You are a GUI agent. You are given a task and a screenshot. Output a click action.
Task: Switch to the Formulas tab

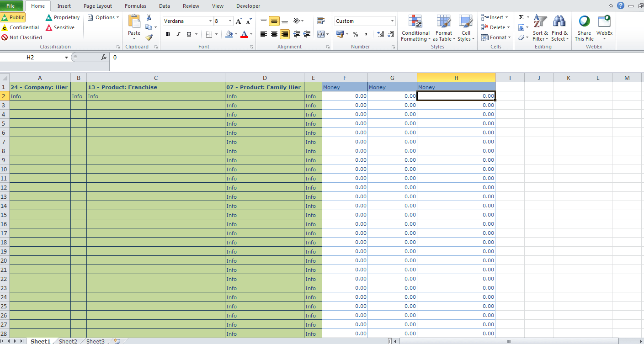pos(136,6)
